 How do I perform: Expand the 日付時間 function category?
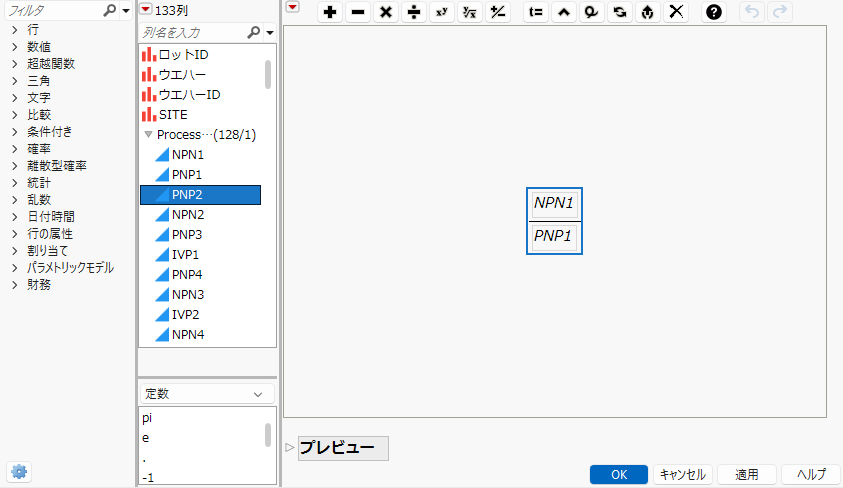click(15, 217)
